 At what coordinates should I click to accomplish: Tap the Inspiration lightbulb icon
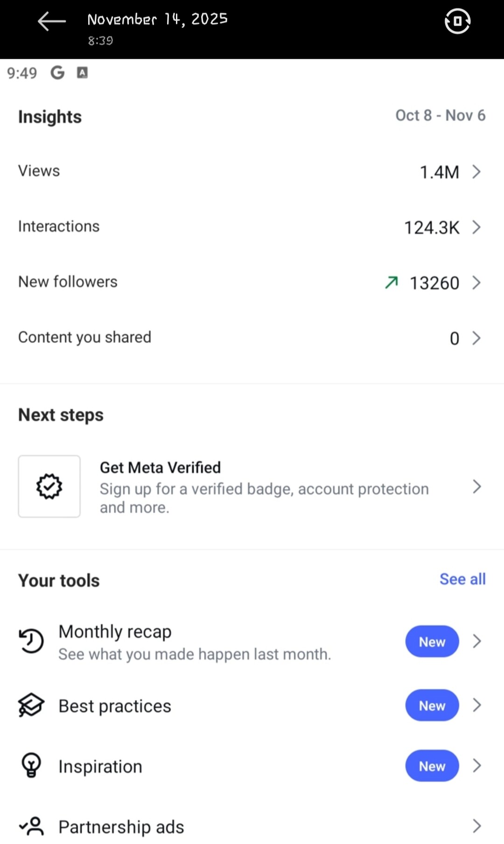31,766
